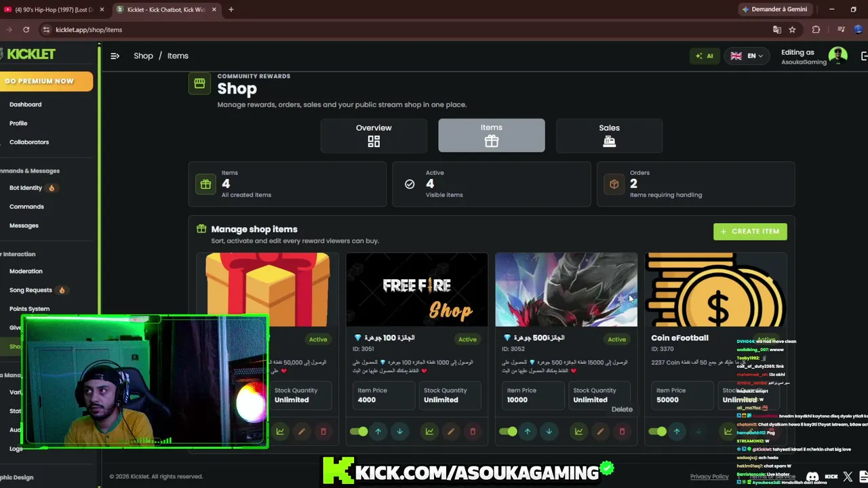Delete item ID 3051 with trash icon
The width and height of the screenshot is (868, 488).
coord(473,432)
